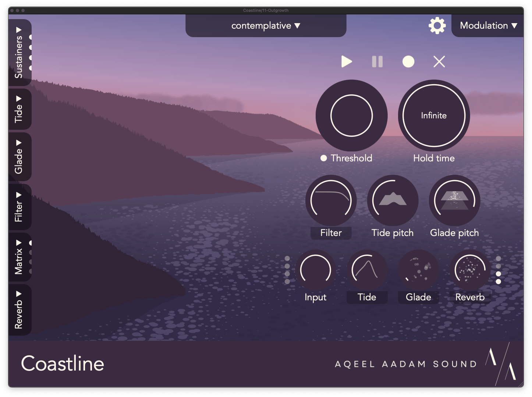Image resolution: width=532 pixels, height=397 pixels.
Task: Click the Hold time label
Action: pos(434,158)
